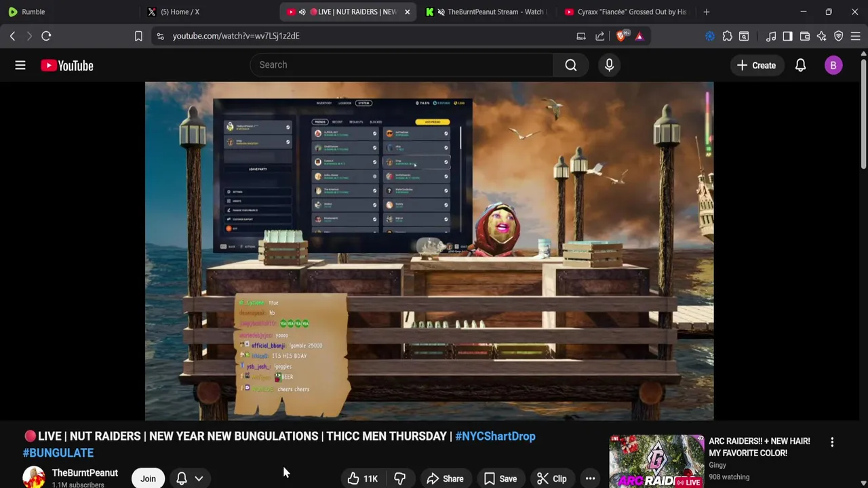The height and width of the screenshot is (488, 868).
Task: Go to the YouTube home logo
Action: pos(66,65)
